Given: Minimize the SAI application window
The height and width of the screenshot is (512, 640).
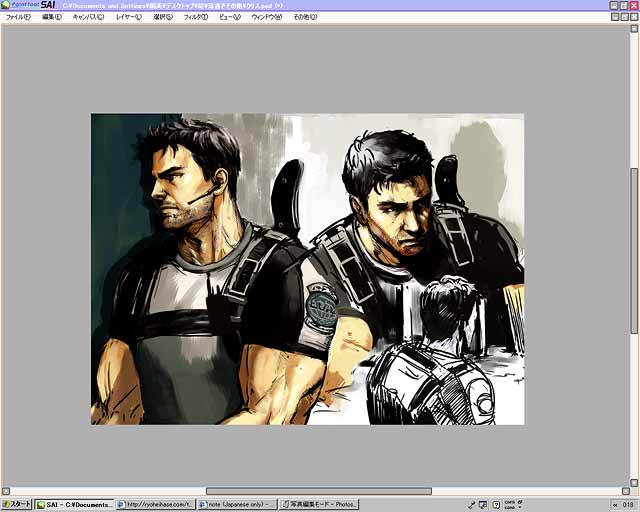Looking at the screenshot, I should click(614, 5).
